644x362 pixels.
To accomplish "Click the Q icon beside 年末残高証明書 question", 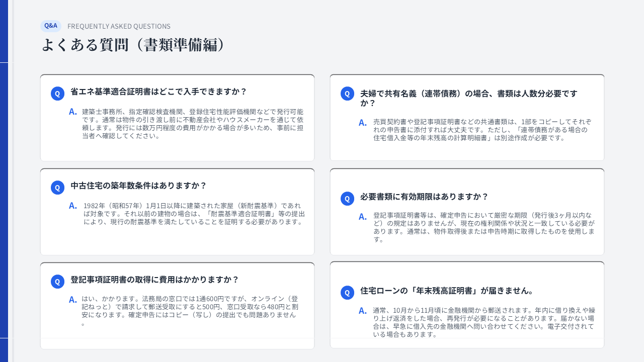I will pyautogui.click(x=347, y=293).
